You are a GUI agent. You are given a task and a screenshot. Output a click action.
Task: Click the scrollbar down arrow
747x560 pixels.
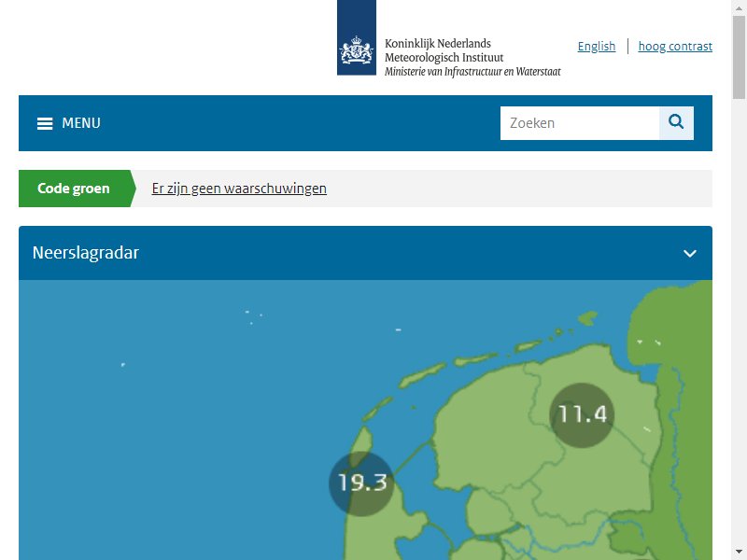coord(740,553)
